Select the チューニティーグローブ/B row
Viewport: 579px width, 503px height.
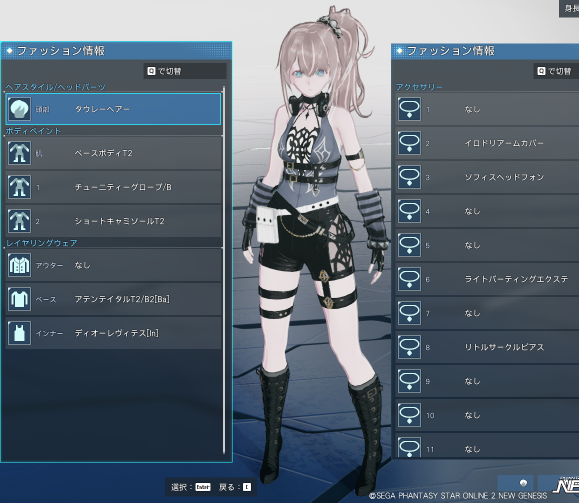point(113,187)
